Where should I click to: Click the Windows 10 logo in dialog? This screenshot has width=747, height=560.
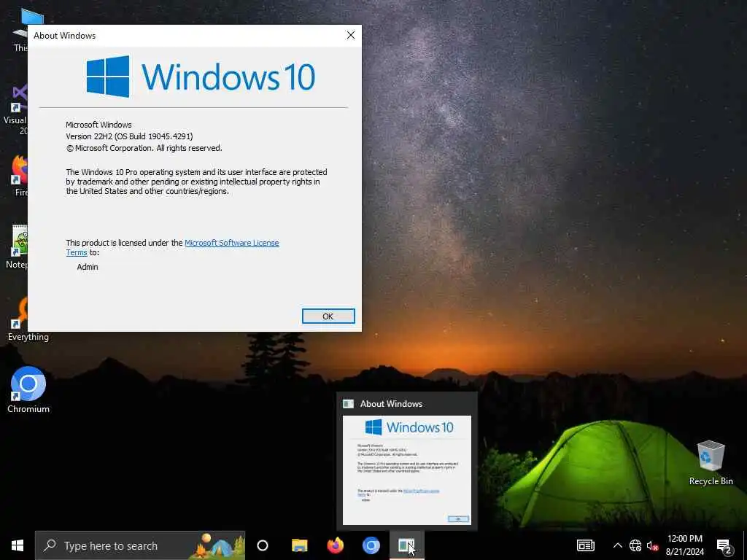click(201, 76)
